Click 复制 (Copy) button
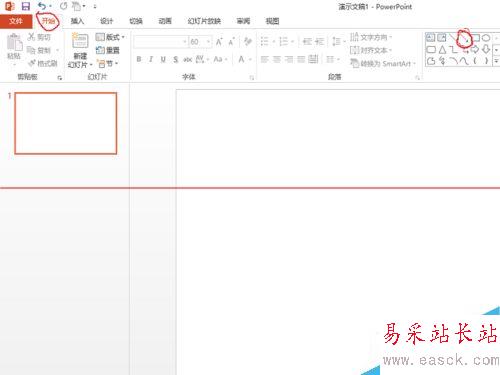 point(39,50)
